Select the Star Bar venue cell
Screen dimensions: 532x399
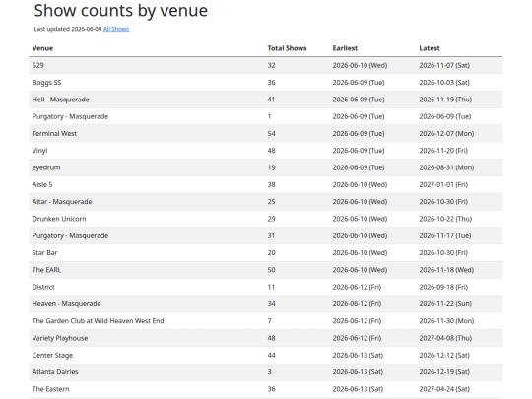pos(44,253)
